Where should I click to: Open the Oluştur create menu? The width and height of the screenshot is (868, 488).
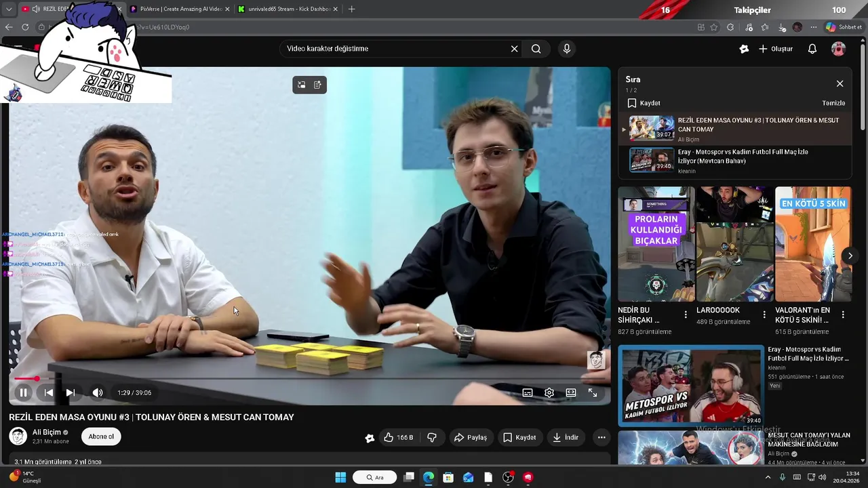[776, 49]
